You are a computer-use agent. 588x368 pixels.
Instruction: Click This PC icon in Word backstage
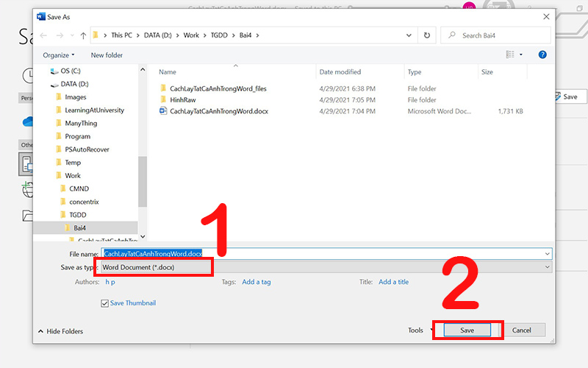(26, 164)
